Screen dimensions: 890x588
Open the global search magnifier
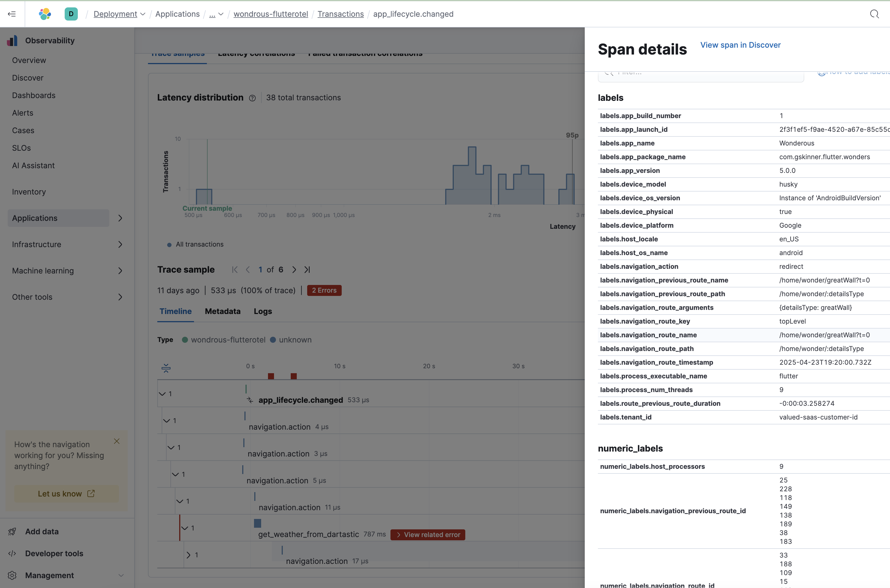tap(875, 14)
